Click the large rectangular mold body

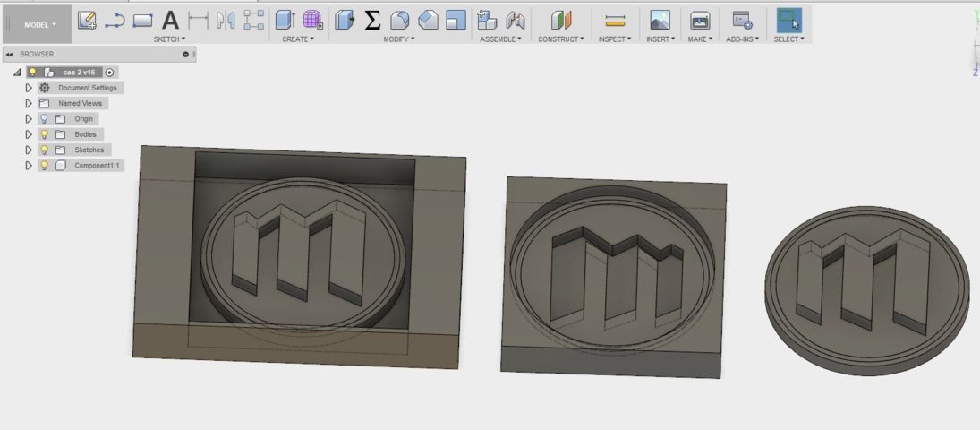click(x=299, y=256)
